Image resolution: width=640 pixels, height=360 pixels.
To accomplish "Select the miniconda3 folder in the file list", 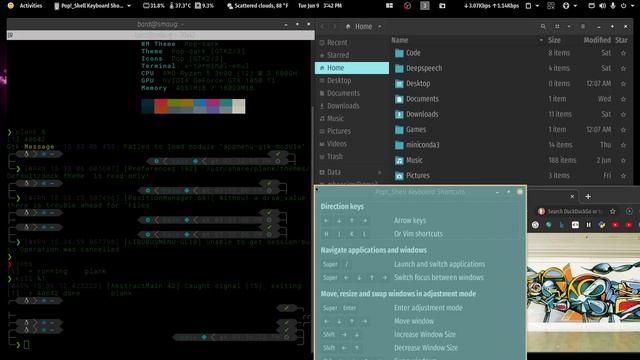I will 422,145.
